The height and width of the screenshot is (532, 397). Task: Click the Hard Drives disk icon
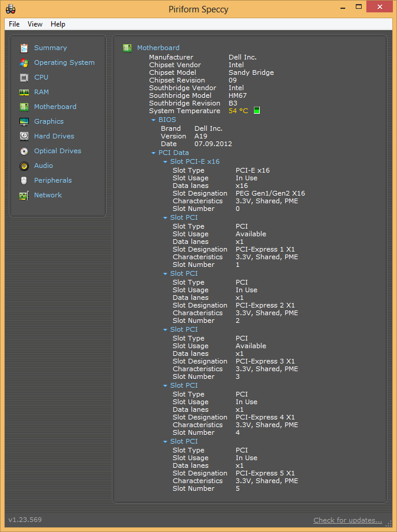pos(24,136)
